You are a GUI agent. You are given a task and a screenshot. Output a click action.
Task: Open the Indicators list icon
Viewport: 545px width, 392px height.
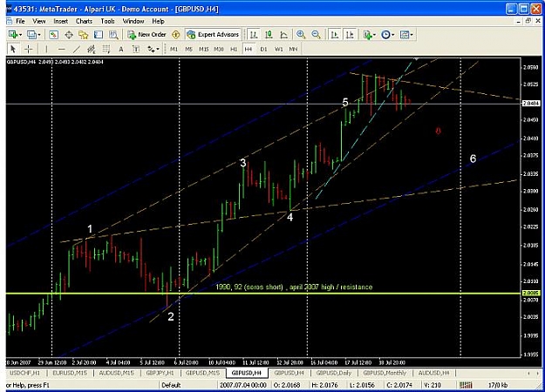tap(367, 34)
